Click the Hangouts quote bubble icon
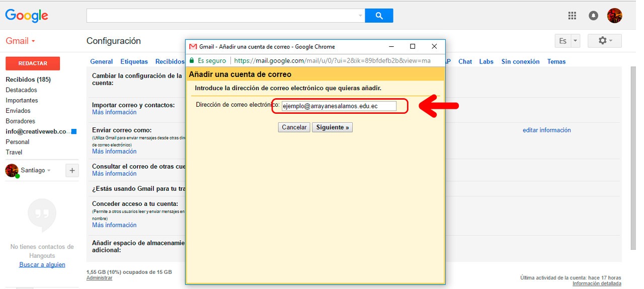644x289 pixels. click(42, 215)
